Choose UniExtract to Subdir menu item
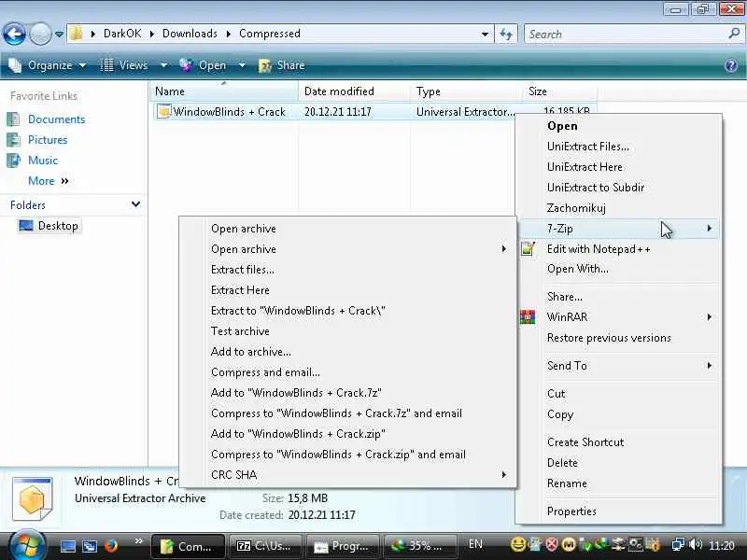 coord(618,188)
